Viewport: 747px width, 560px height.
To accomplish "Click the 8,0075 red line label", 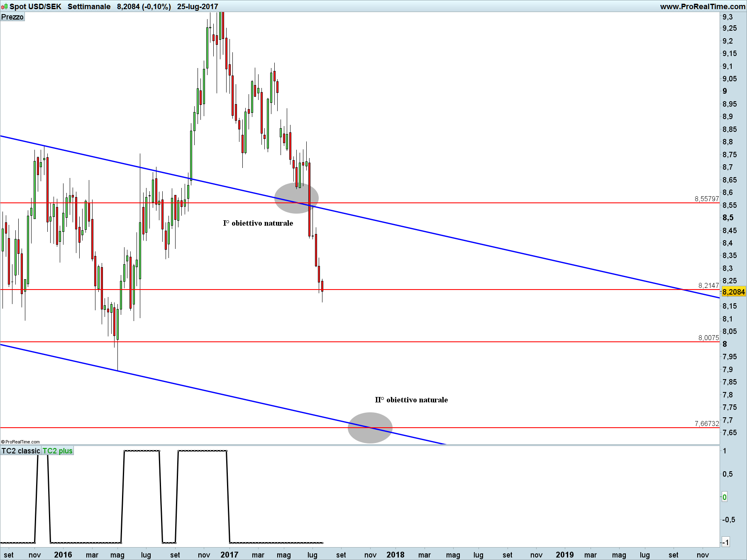I will tap(708, 338).
